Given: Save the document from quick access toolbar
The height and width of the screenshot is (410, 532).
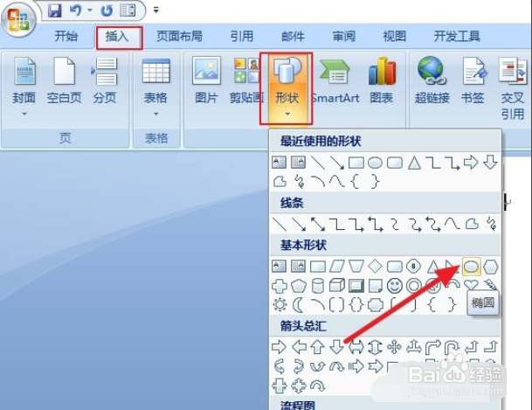Looking at the screenshot, I should 55,10.
